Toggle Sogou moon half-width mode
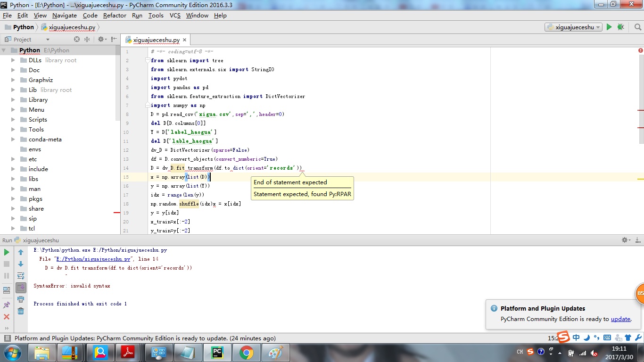 (586, 337)
